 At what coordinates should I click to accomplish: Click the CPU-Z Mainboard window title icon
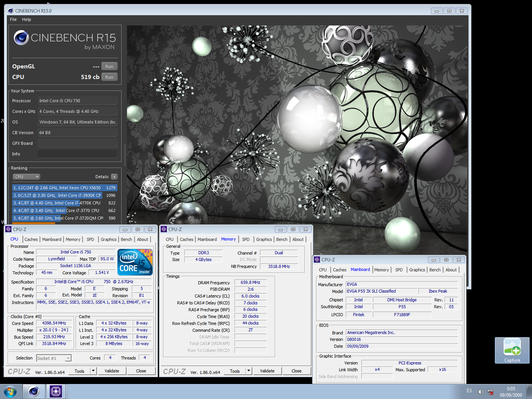[317, 260]
